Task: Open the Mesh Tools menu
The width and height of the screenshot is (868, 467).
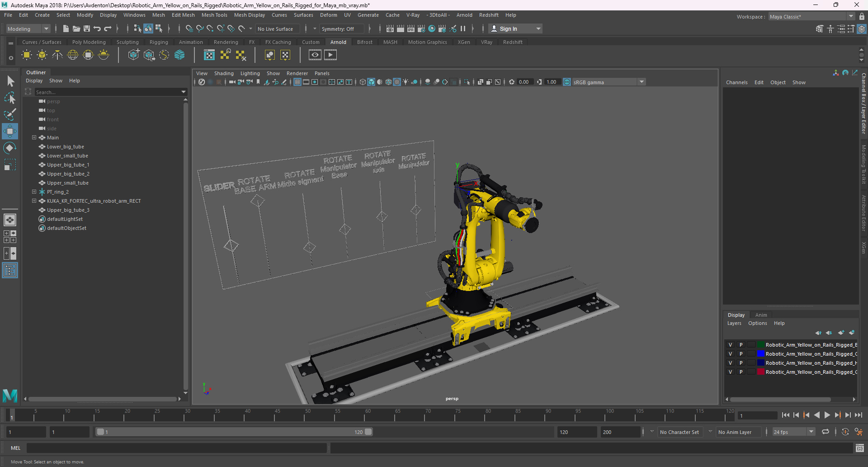Action: [214, 15]
